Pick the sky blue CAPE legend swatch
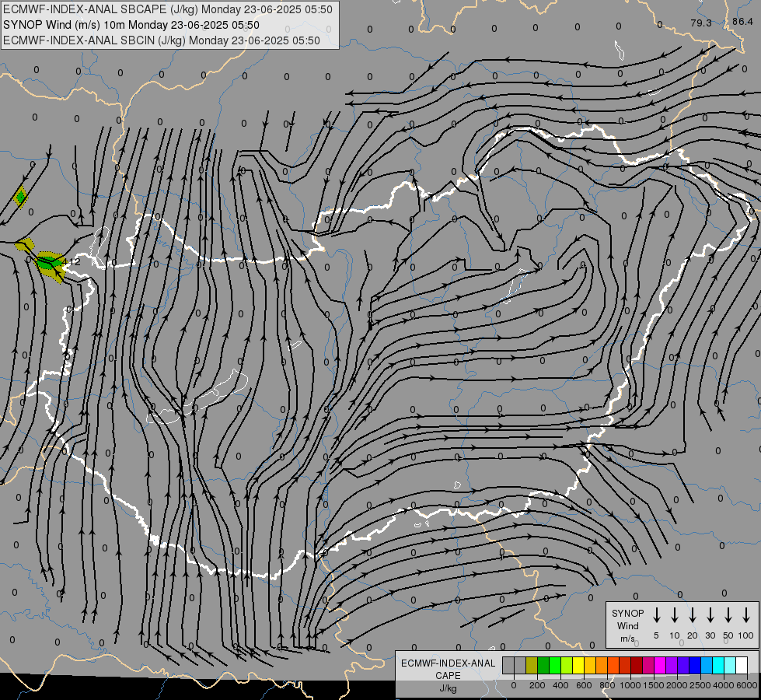This screenshot has height=700, width=761. (x=706, y=665)
